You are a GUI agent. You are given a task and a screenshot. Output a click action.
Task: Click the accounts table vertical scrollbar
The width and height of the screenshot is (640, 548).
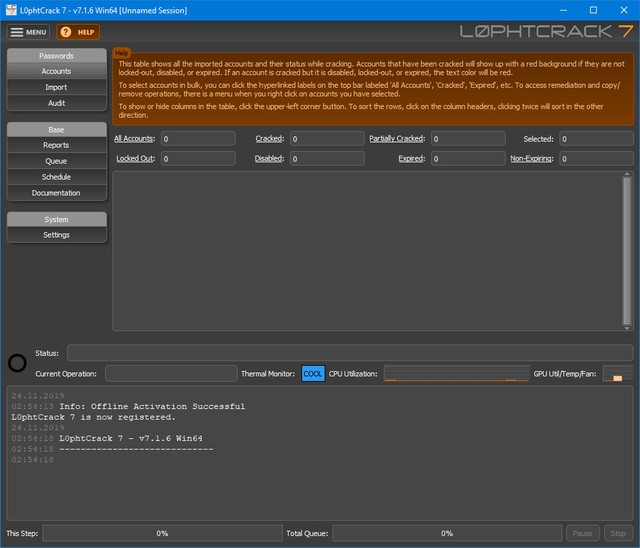[627, 250]
